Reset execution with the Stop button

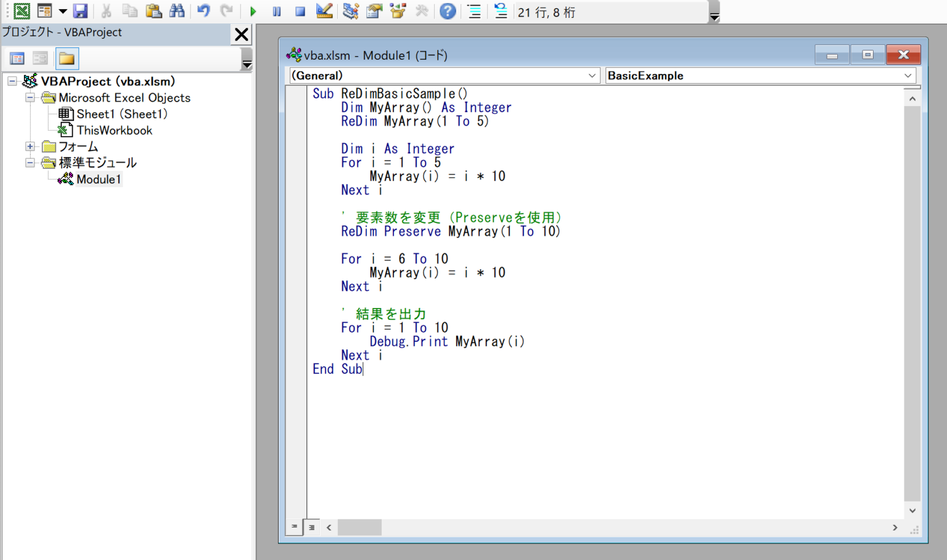300,11
